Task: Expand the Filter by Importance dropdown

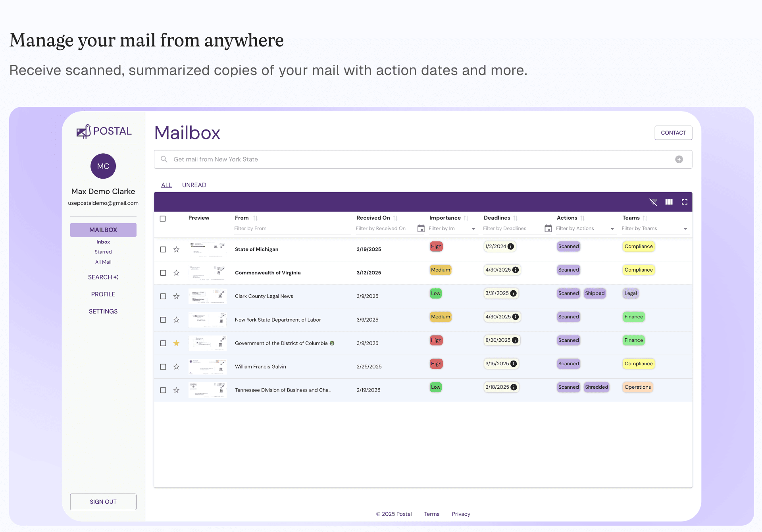Action: pos(473,229)
